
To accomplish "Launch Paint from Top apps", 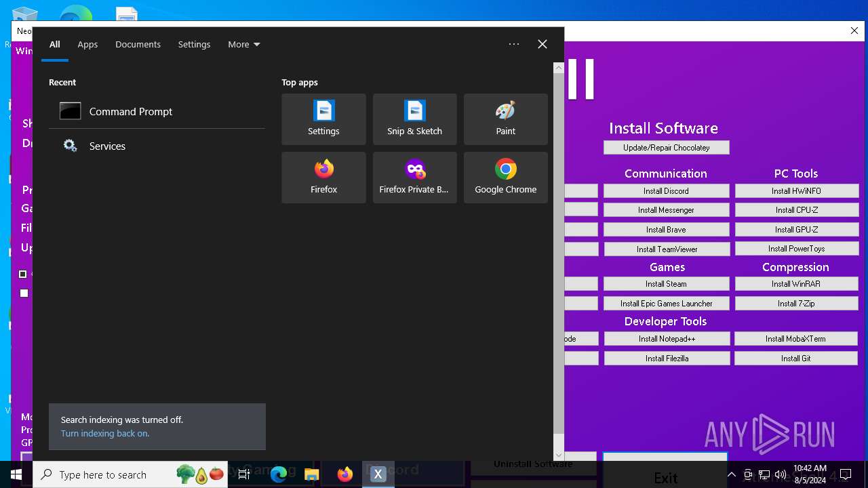I will click(505, 119).
